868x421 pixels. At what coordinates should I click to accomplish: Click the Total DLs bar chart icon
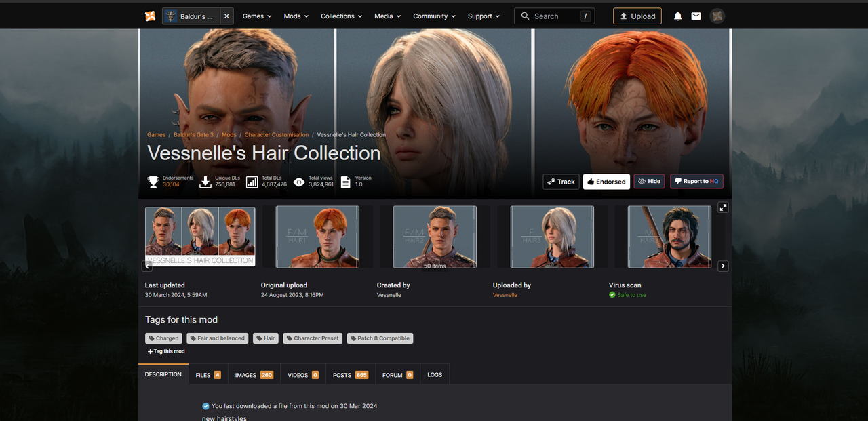click(x=252, y=182)
